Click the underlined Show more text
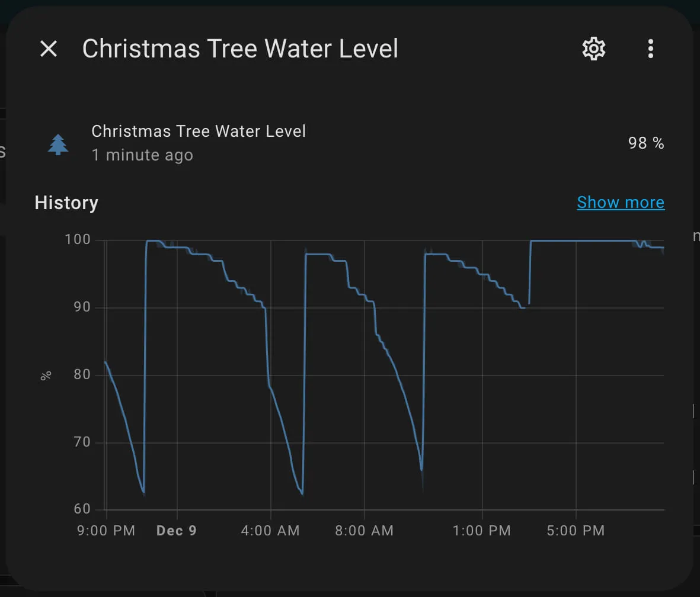700x597 pixels. 621,202
